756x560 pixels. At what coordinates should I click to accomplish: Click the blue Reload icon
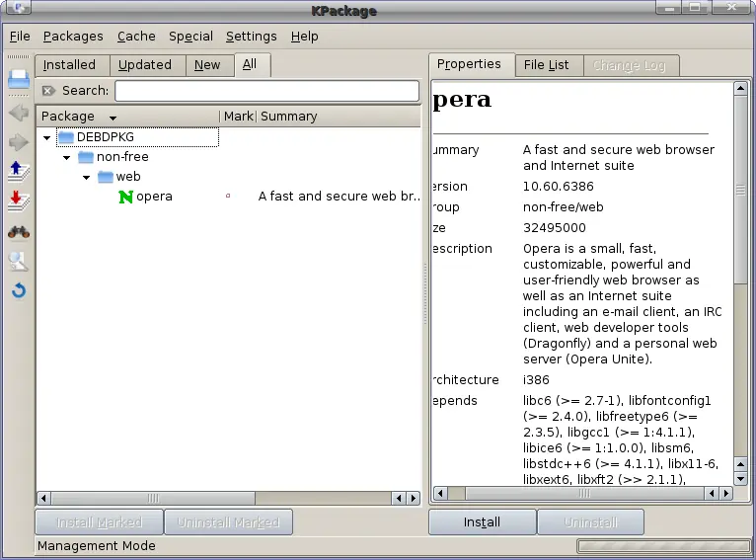point(19,290)
